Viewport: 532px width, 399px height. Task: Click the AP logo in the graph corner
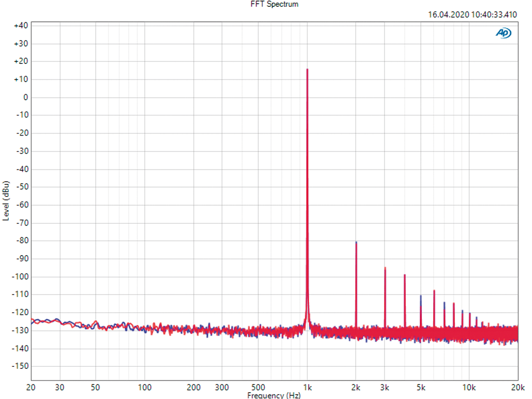pyautogui.click(x=503, y=33)
